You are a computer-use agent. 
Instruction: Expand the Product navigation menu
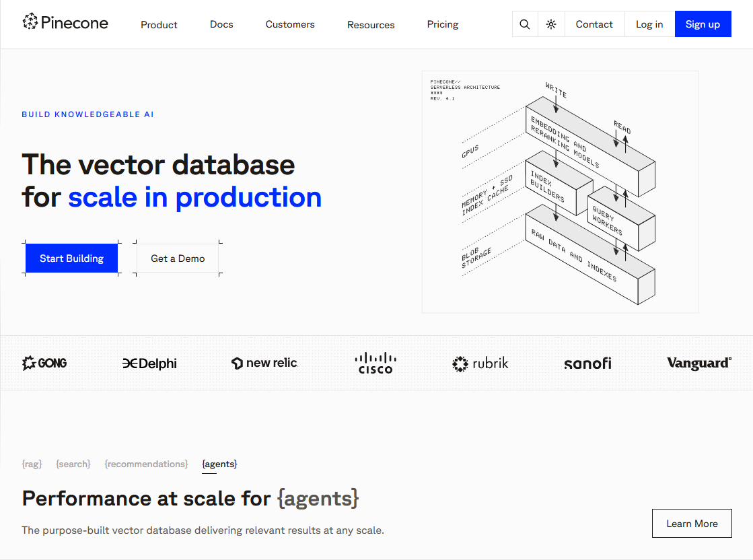[159, 25]
